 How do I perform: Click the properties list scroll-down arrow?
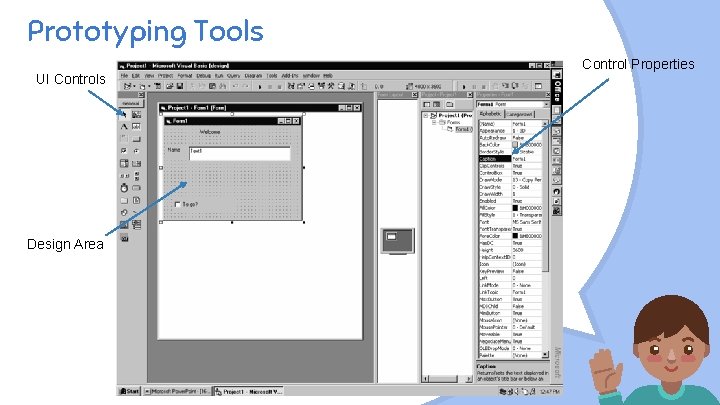[x=545, y=354]
